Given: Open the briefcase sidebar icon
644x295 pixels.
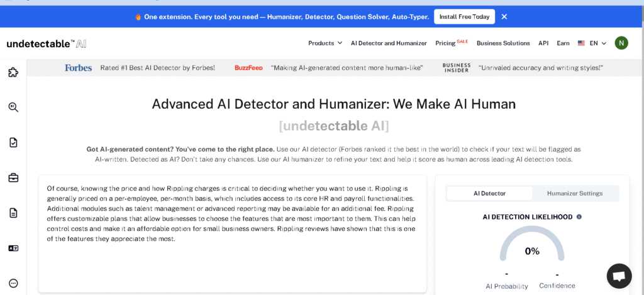Looking at the screenshot, I should point(13,178).
